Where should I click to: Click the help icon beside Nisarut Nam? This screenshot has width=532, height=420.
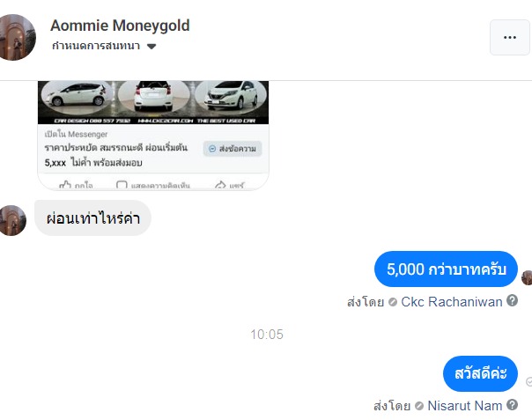tap(512, 405)
